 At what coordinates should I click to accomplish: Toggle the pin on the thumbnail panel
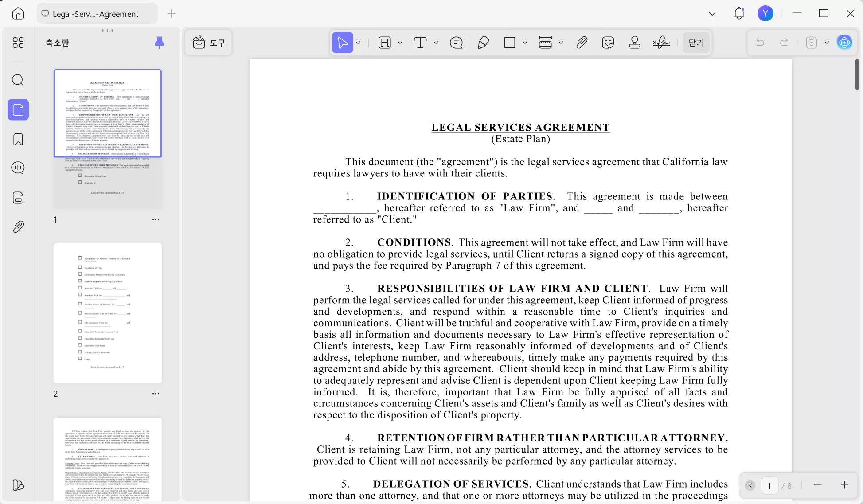click(x=160, y=43)
